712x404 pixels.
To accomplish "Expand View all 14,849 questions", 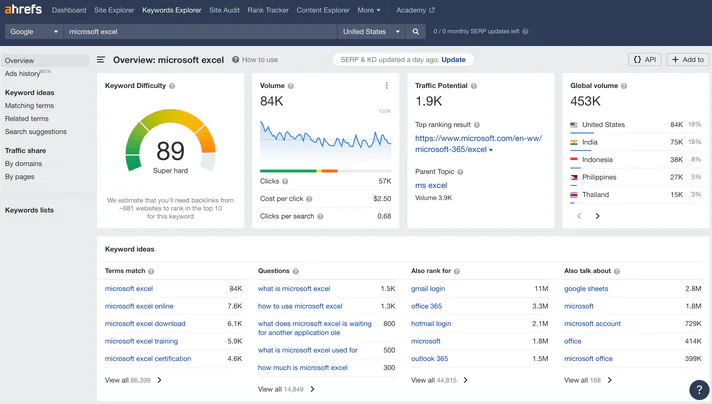I will pos(287,389).
